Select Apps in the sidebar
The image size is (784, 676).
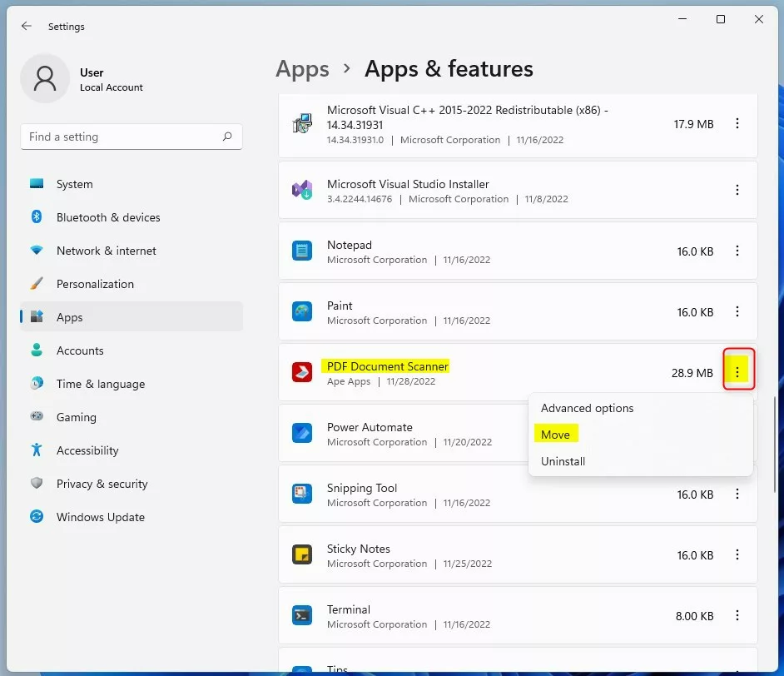(x=131, y=317)
